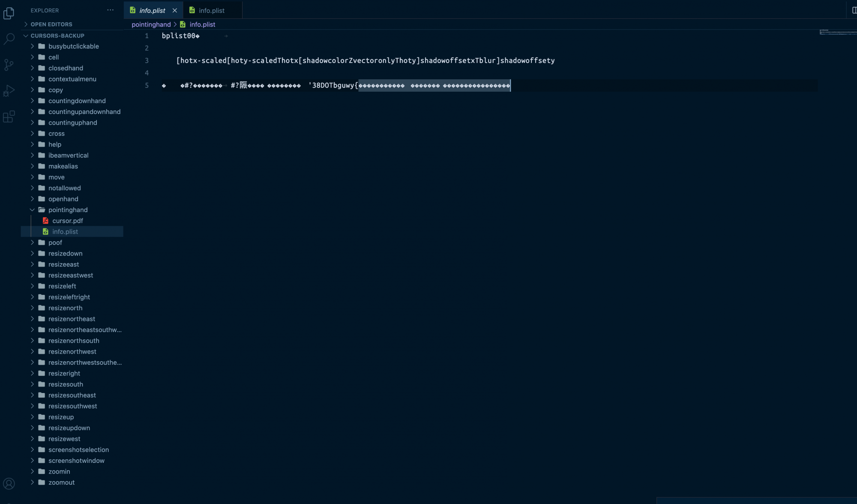Screen dimensions: 857x504
Task: Open the Source Control view icon
Action: [9, 65]
